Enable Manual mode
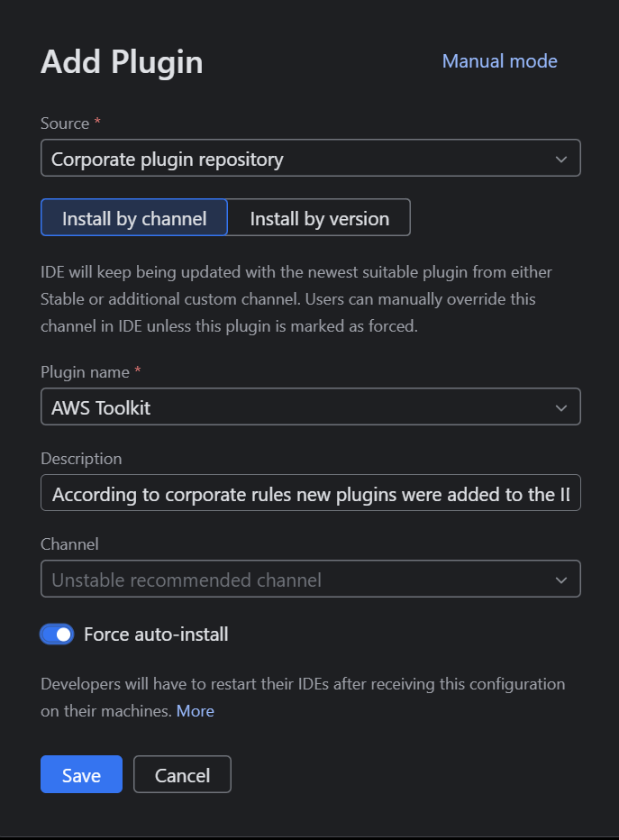Image resolution: width=619 pixels, height=840 pixels. [x=499, y=60]
